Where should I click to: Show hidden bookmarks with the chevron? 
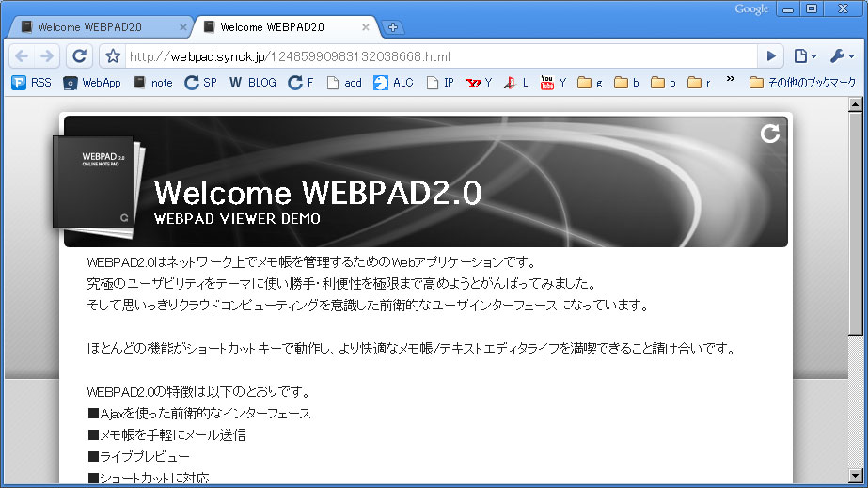coord(731,79)
